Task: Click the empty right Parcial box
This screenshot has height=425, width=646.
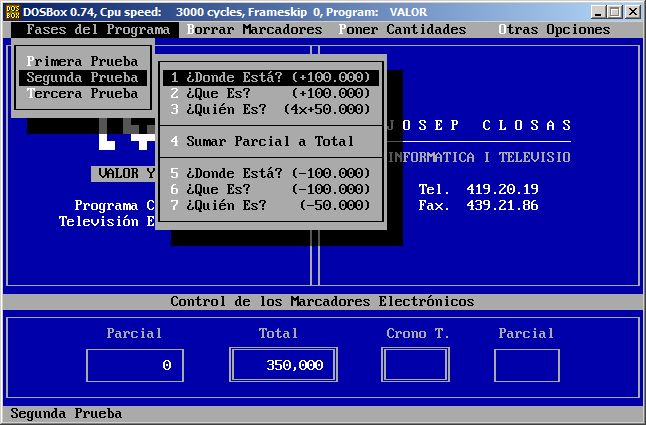Action: click(526, 365)
